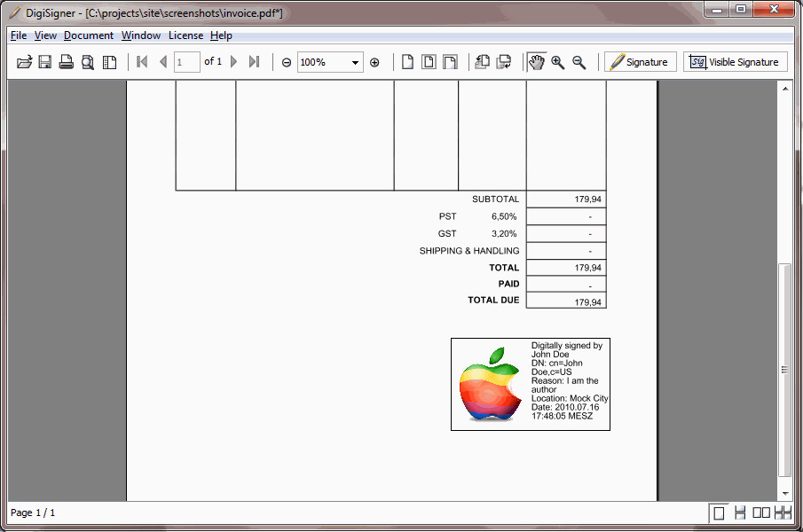Viewport: 803px width, 532px height.
Task: Click the TOTAL DUE value 179,94
Action: click(587, 302)
